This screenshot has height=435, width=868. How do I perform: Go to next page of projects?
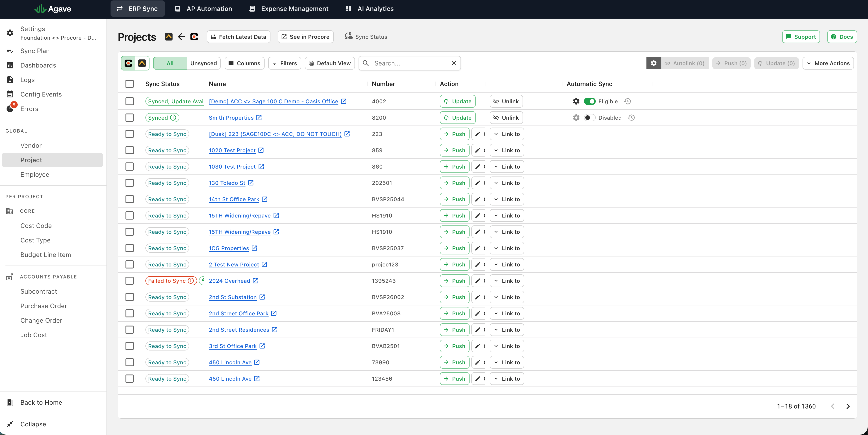tap(848, 406)
